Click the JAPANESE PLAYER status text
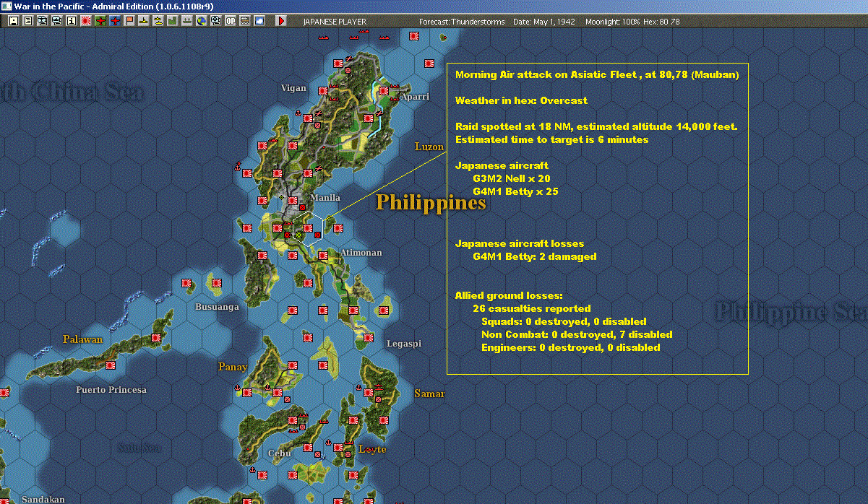The image size is (868, 504). click(x=335, y=22)
